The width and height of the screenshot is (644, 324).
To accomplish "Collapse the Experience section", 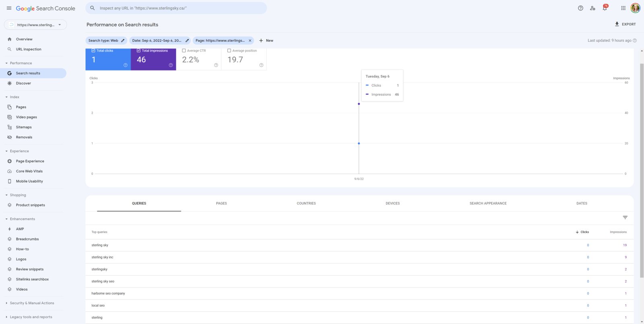I will (17, 151).
